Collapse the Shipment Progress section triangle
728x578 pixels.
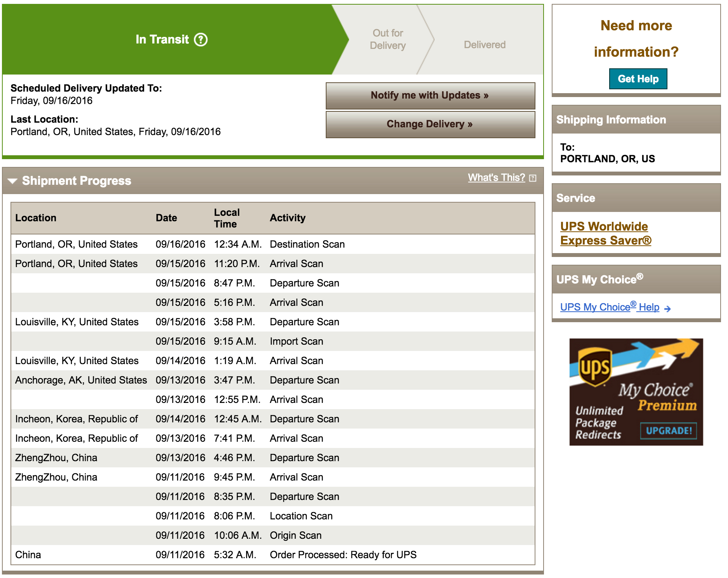12,181
